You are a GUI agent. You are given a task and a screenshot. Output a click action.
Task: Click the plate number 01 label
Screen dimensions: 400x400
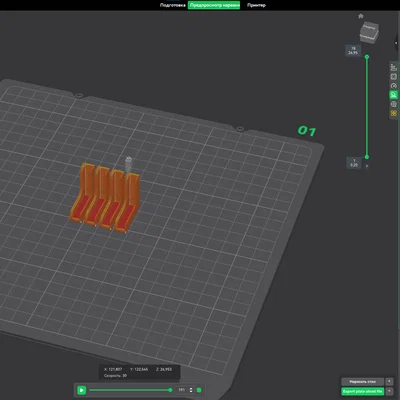click(307, 131)
